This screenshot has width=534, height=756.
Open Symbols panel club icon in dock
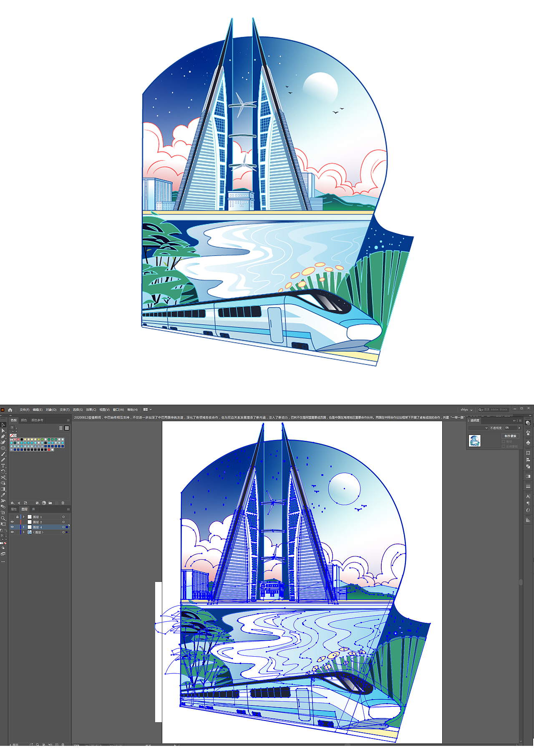pos(528,443)
